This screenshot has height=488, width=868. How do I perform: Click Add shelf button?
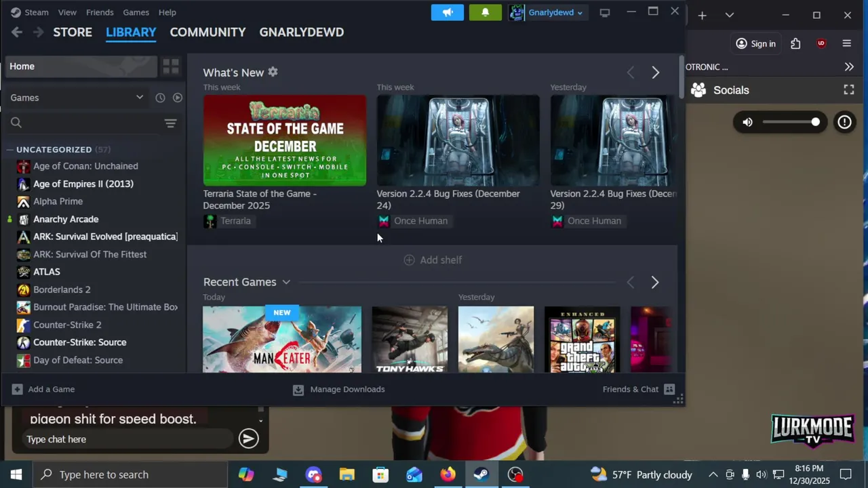click(433, 260)
